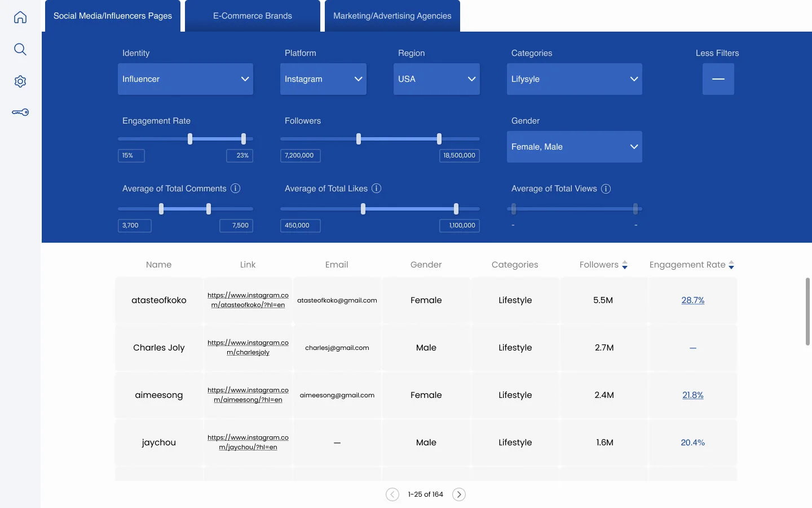The image size is (812, 508).
Task: Select the charlesj@gmail.com email cell
Action: click(337, 348)
